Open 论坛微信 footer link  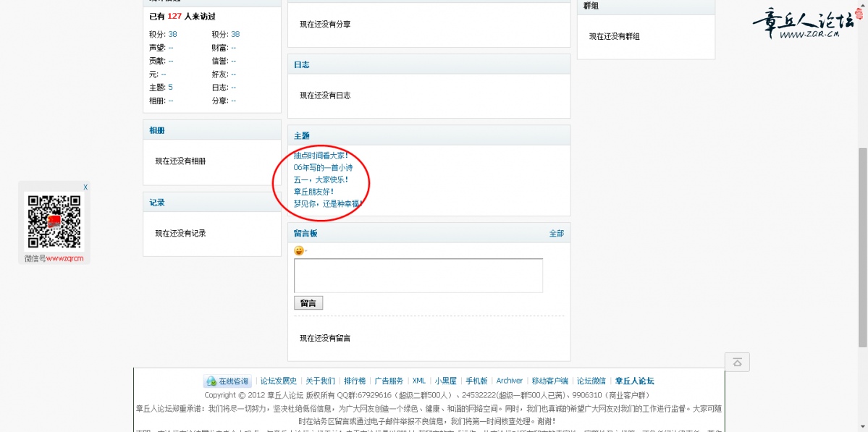tap(591, 381)
